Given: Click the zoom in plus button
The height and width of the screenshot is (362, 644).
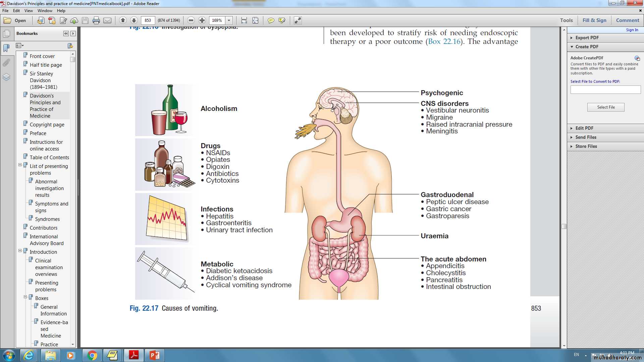Looking at the screenshot, I should [202, 20].
